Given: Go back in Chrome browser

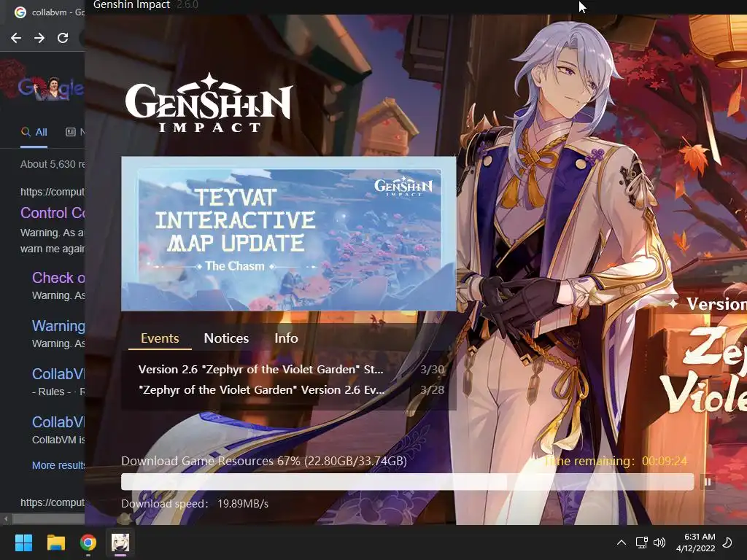Looking at the screenshot, I should 16,38.
